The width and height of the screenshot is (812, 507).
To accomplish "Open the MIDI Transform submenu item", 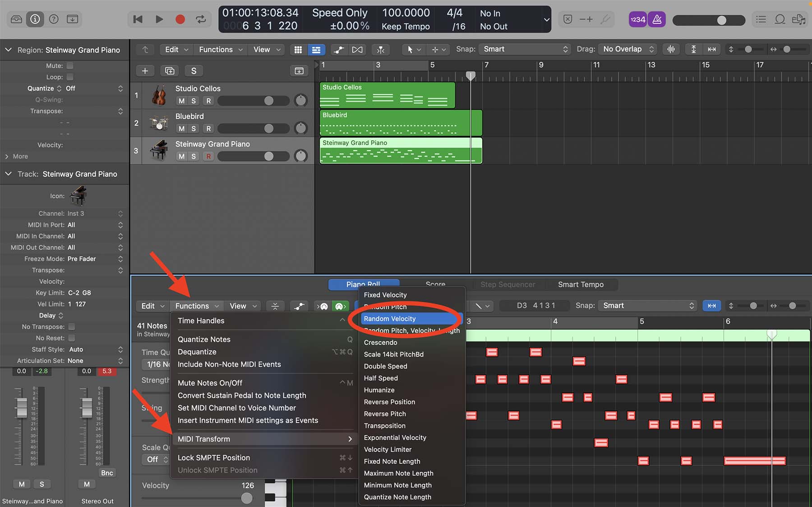I will coord(265,439).
